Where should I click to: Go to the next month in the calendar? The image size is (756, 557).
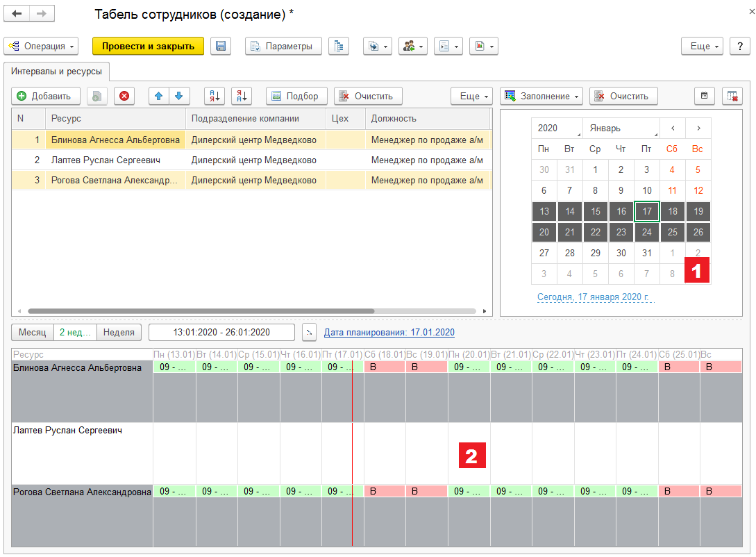[x=698, y=128]
